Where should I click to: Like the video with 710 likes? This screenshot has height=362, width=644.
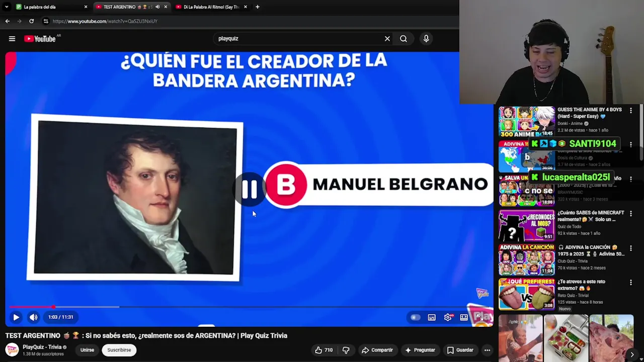tap(324, 350)
